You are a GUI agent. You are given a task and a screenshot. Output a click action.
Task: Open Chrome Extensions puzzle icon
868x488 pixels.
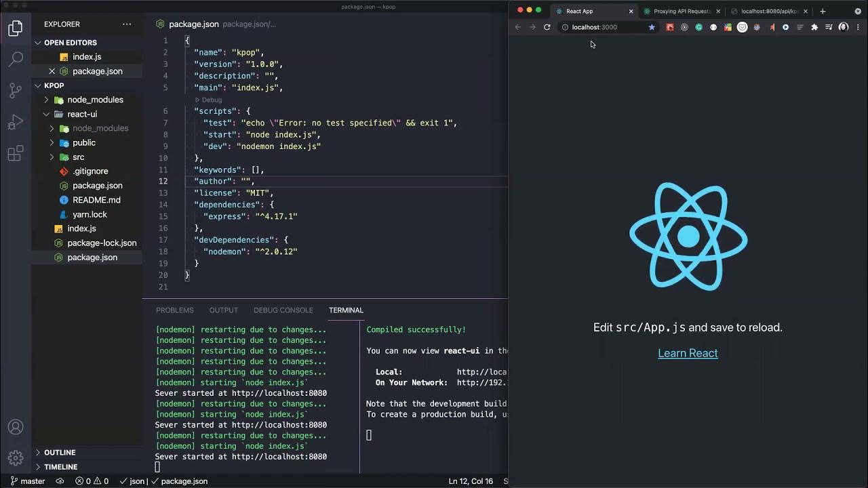814,27
